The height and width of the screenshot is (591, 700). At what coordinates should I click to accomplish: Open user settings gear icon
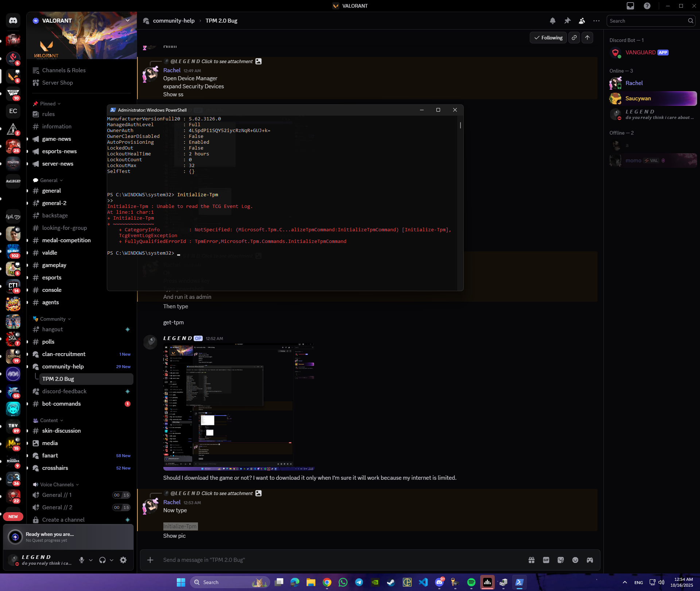pyautogui.click(x=123, y=560)
